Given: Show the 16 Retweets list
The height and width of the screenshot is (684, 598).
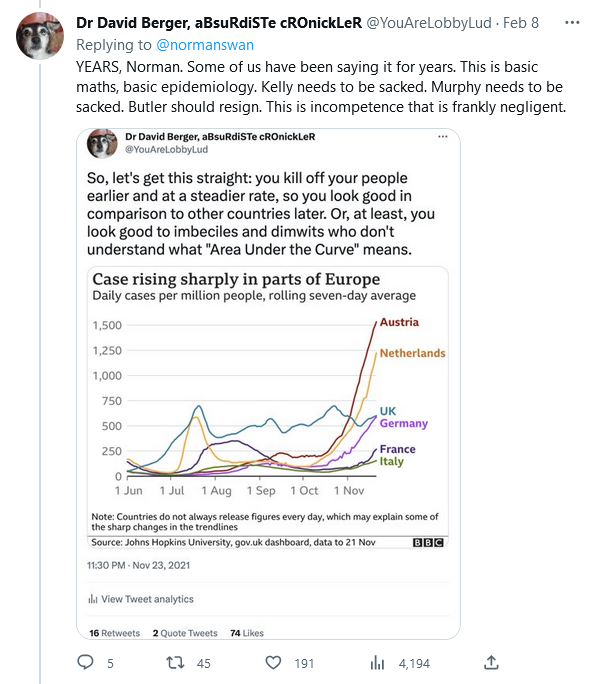Looking at the screenshot, I should point(115,633).
